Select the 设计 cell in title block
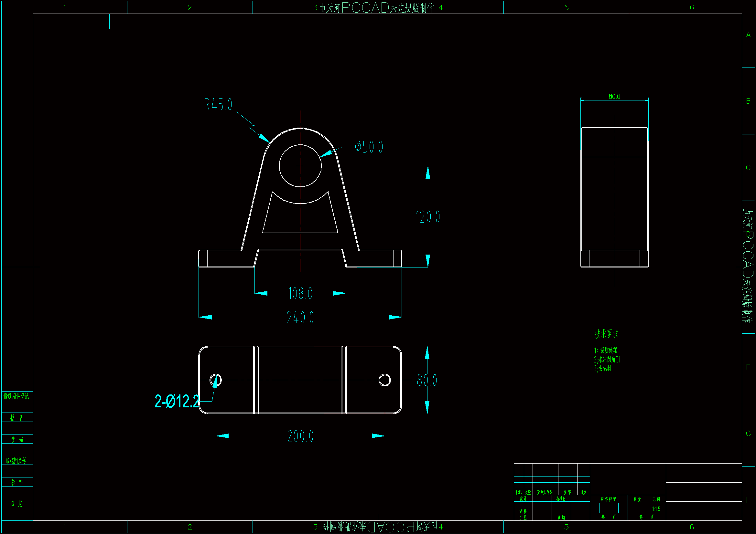The width and height of the screenshot is (756, 534). coord(523,499)
